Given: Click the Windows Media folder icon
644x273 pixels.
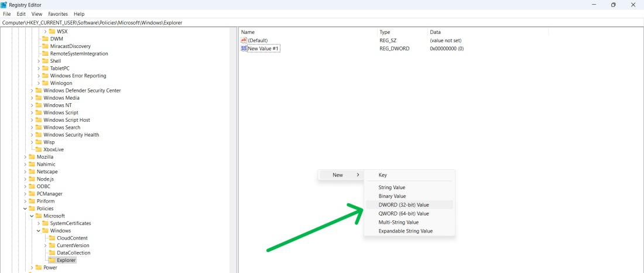Looking at the screenshot, I should tap(39, 98).
